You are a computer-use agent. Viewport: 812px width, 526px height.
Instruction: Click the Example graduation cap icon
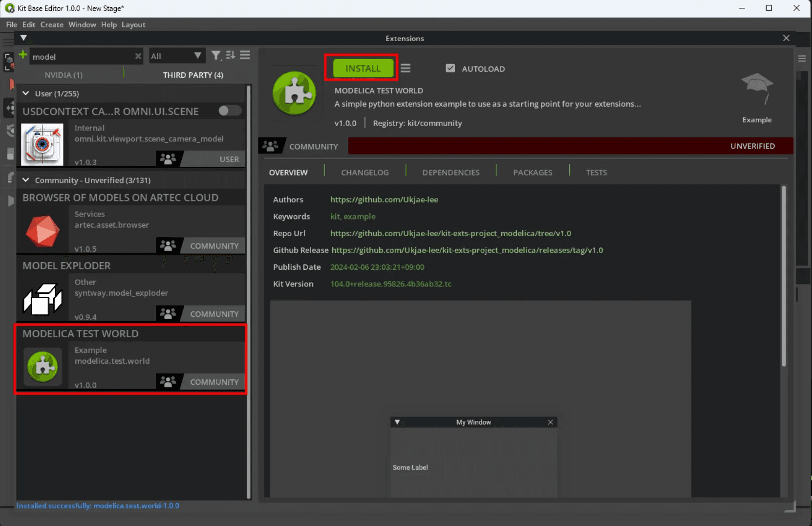coord(757,88)
